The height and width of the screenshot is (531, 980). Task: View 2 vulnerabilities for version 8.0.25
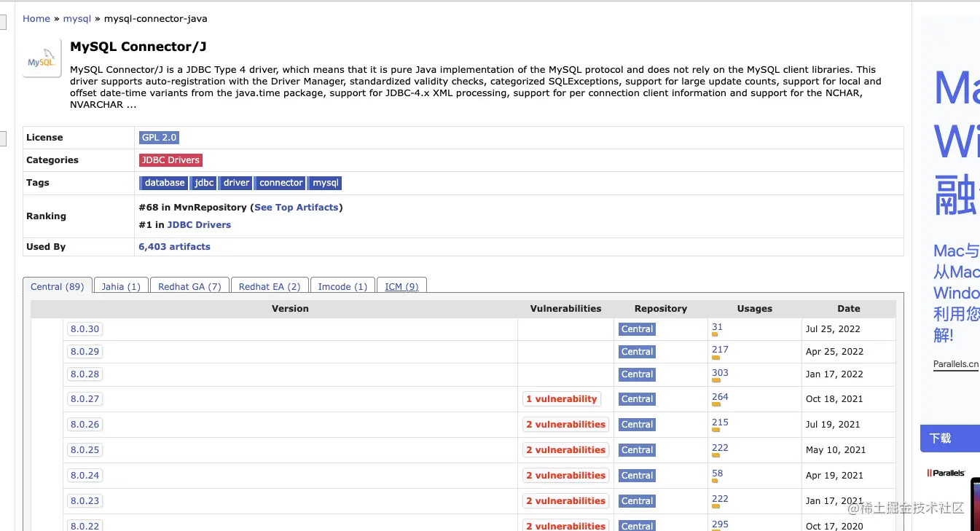[x=566, y=450]
